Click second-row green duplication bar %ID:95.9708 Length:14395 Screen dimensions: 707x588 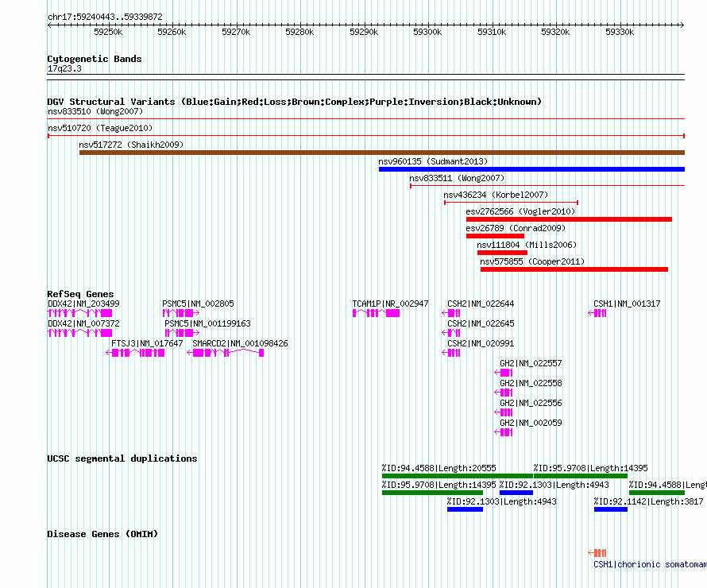coord(432,493)
